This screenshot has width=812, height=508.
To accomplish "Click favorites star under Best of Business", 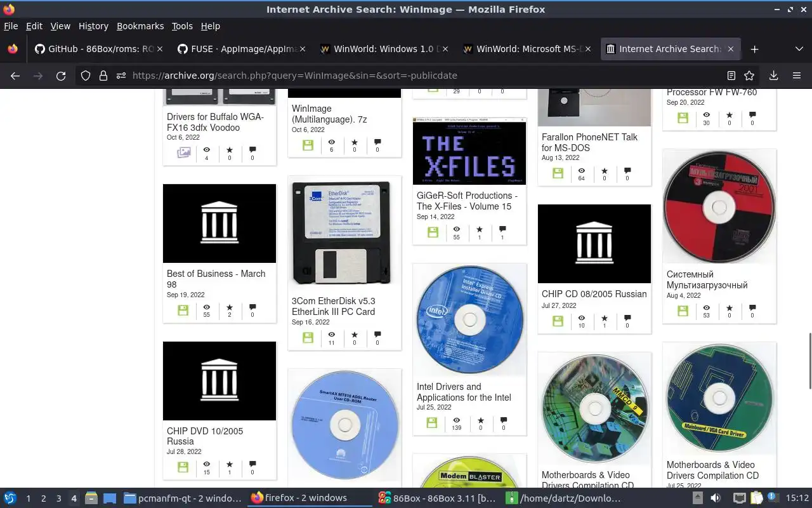I will coord(230,307).
